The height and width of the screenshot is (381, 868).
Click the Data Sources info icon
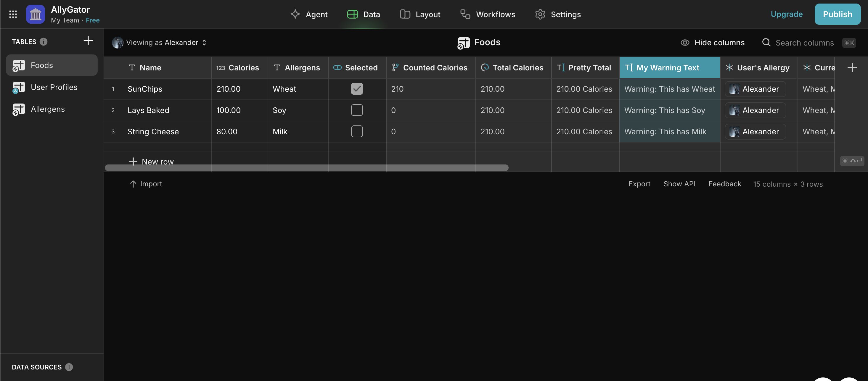pyautogui.click(x=69, y=367)
